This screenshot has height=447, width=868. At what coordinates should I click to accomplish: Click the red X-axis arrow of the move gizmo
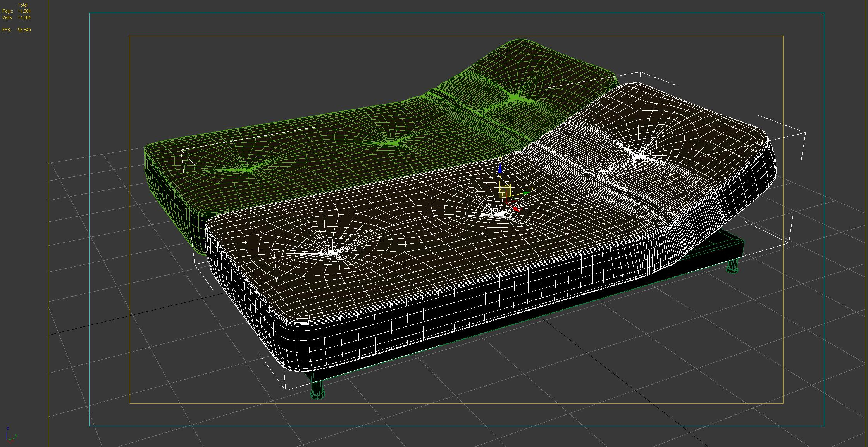[x=517, y=209]
